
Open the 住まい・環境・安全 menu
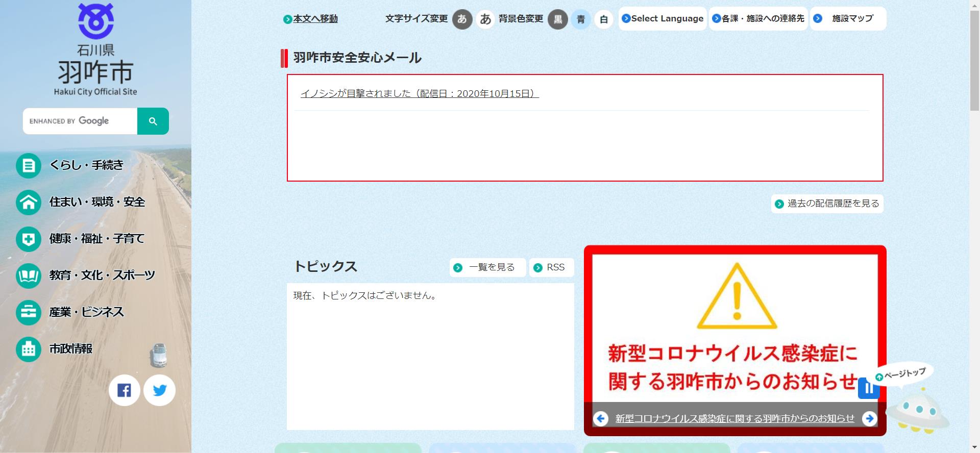(x=97, y=202)
